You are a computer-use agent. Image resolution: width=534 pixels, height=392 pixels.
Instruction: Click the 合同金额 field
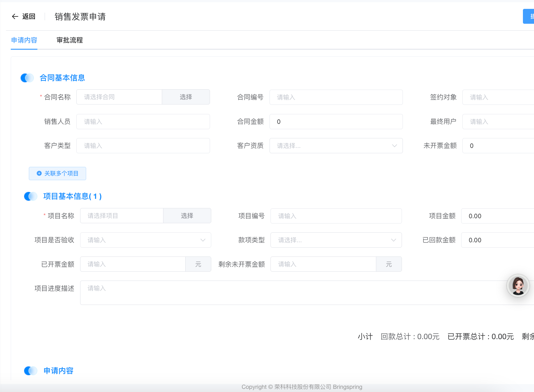[336, 122]
